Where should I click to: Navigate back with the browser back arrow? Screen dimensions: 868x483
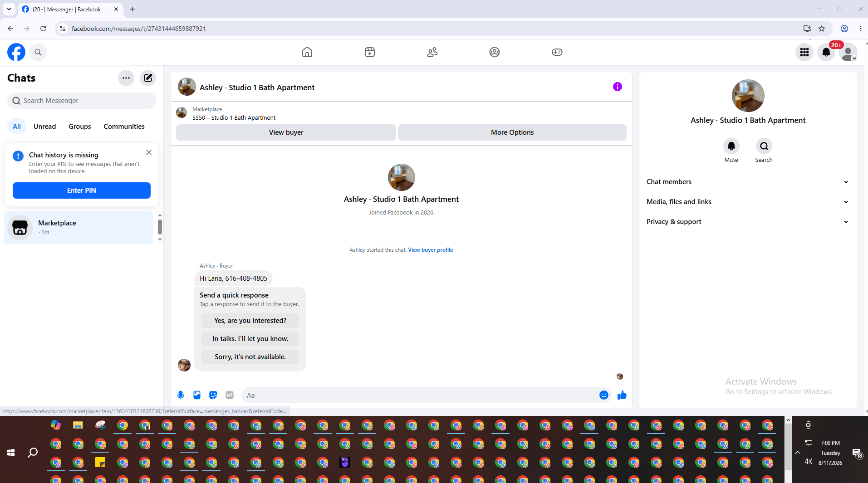10,29
